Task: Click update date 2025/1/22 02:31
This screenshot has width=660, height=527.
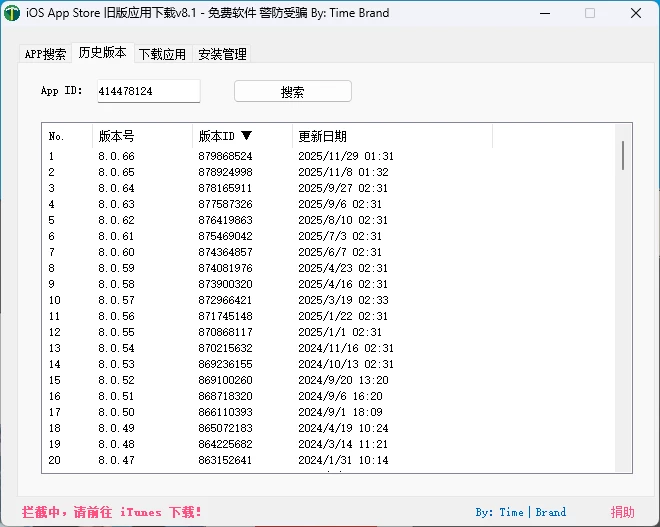Action: point(343,316)
